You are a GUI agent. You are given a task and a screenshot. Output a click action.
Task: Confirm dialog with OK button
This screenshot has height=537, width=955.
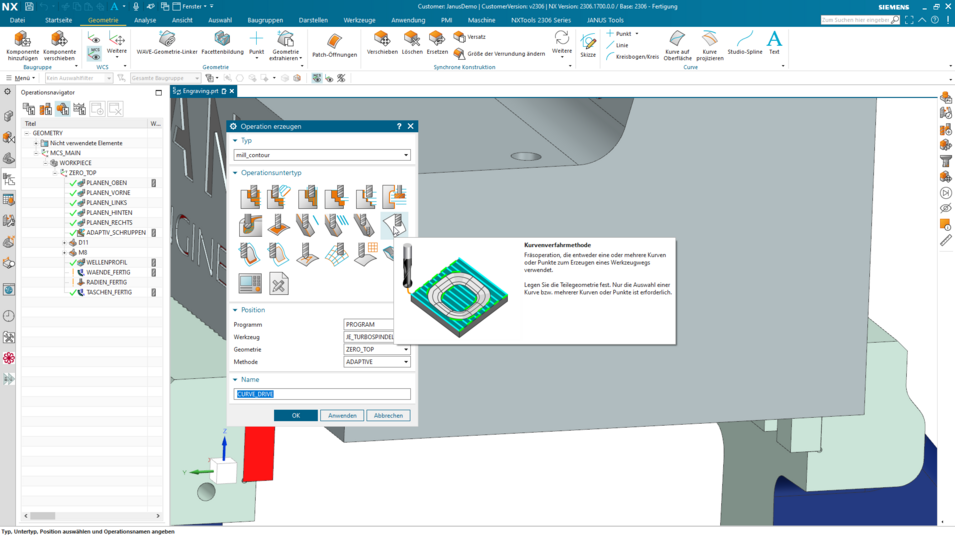click(x=295, y=416)
